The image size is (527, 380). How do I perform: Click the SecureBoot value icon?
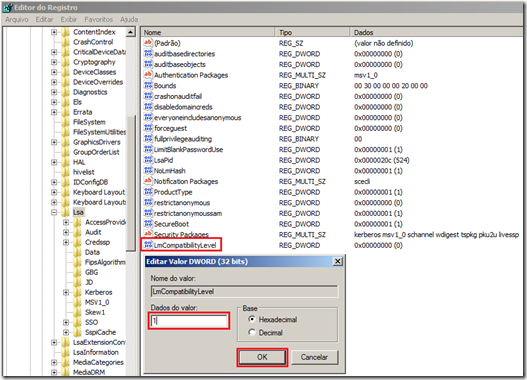[148, 224]
